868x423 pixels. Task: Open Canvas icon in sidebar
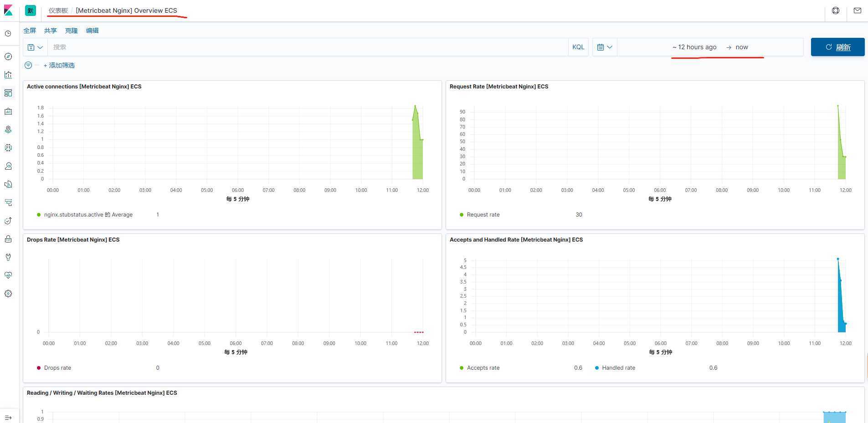point(8,111)
